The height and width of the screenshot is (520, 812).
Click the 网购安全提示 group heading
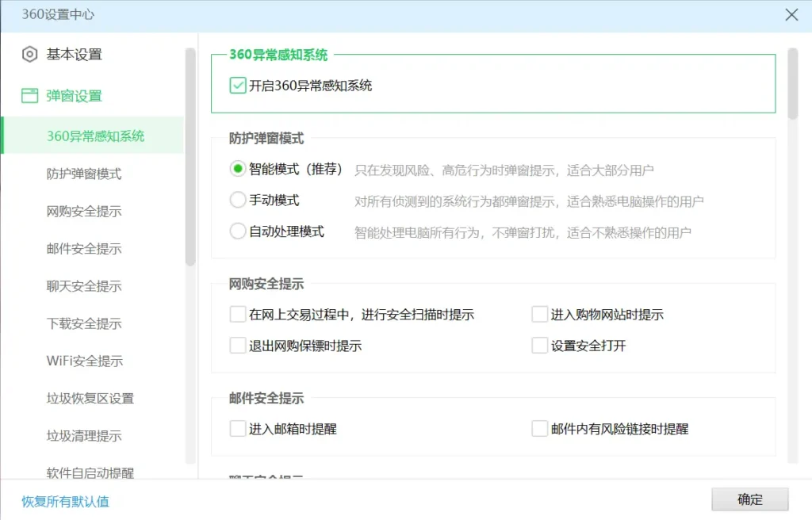266,284
